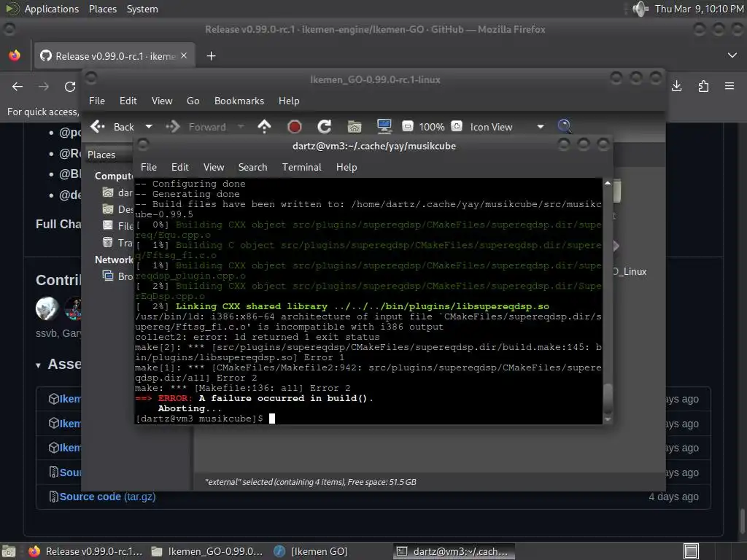Zoom out with minus icon
Viewport: 747px width, 560px height.
(407, 126)
